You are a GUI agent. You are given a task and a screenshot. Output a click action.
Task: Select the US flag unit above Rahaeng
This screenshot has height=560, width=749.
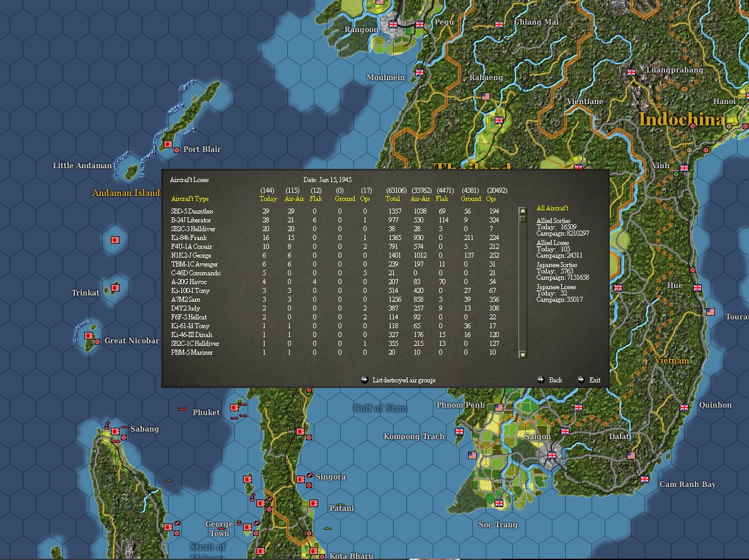(x=486, y=96)
